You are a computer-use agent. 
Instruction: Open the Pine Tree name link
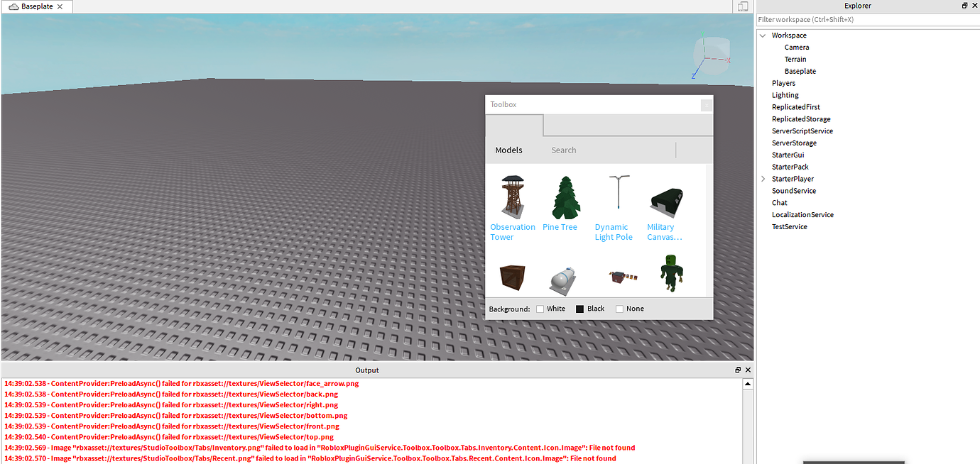tap(560, 227)
